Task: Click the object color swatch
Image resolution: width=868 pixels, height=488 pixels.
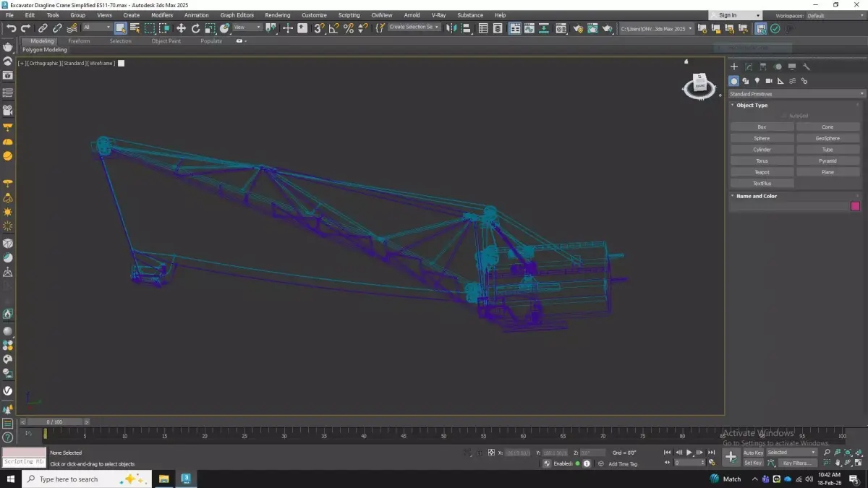Action: coord(855,207)
